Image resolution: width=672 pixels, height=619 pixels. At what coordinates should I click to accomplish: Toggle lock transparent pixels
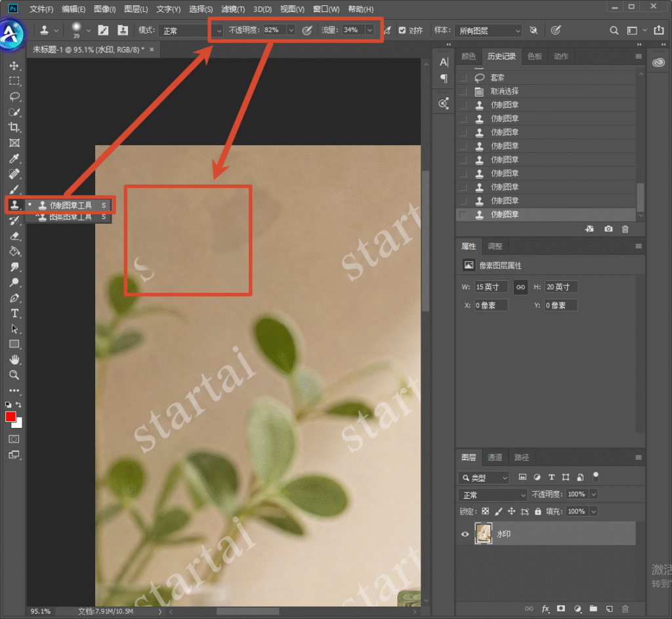point(485,511)
